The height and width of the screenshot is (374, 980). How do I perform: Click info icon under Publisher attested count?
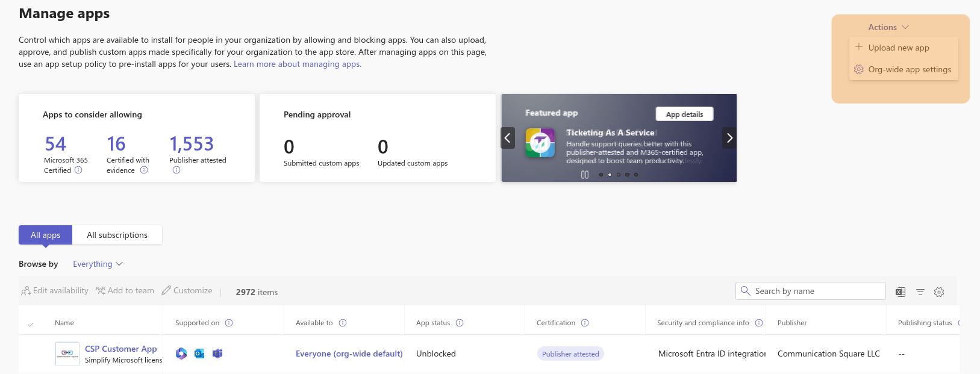coord(176,170)
